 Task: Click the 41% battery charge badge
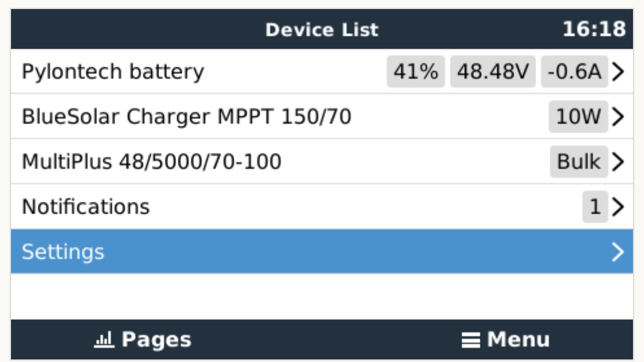(416, 71)
